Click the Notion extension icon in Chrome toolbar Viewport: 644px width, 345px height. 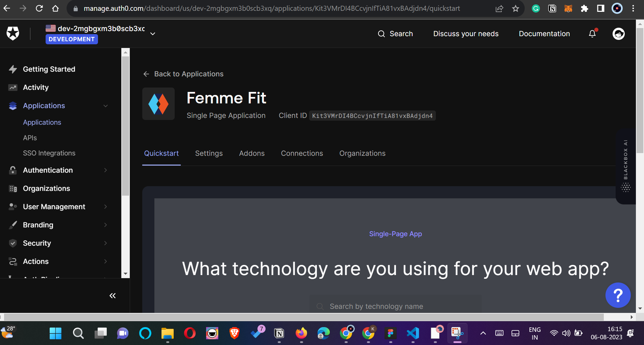click(x=552, y=8)
